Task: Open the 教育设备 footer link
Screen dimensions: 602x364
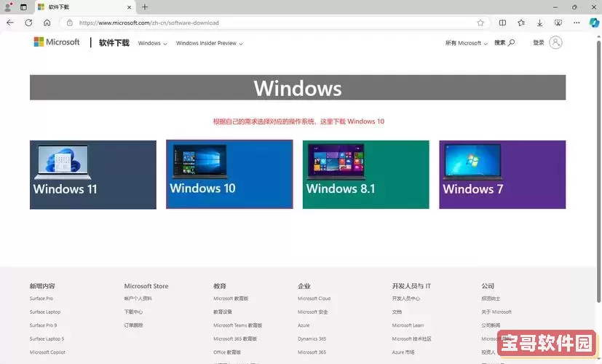Action: tap(223, 312)
